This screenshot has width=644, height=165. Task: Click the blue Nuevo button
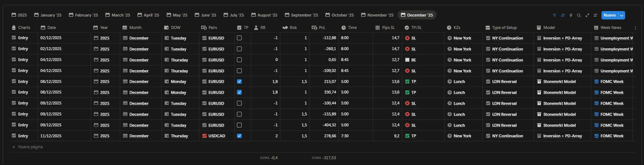point(610,15)
